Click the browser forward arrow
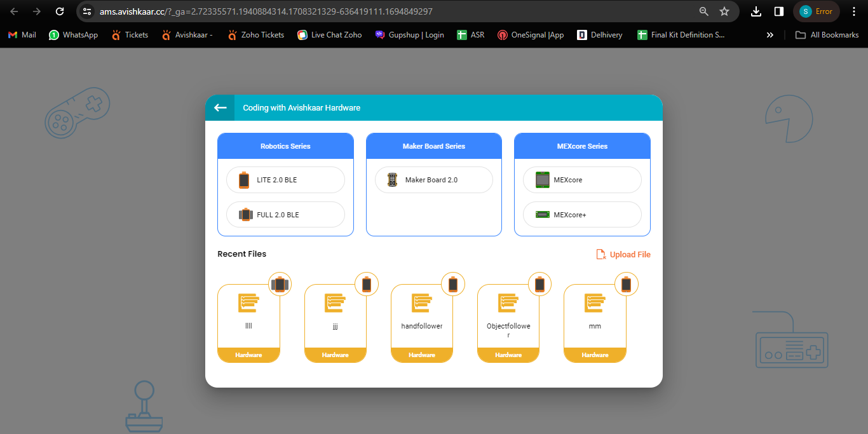 pyautogui.click(x=37, y=11)
